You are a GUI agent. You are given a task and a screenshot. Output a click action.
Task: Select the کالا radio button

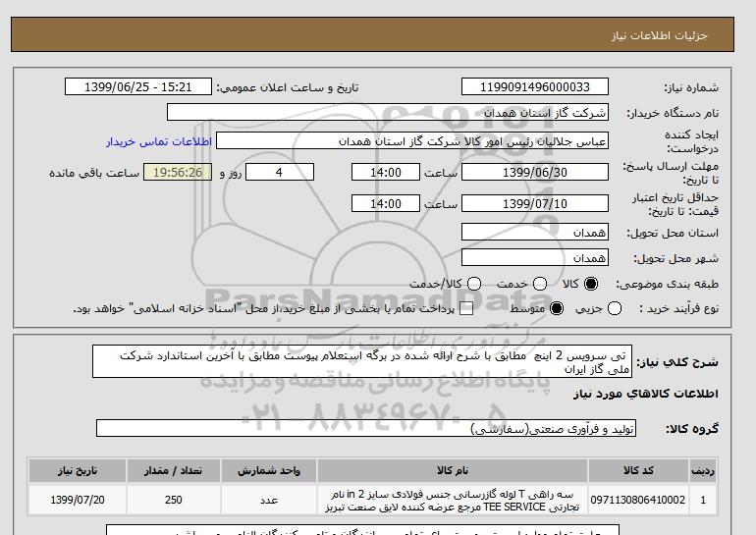pyautogui.click(x=591, y=284)
